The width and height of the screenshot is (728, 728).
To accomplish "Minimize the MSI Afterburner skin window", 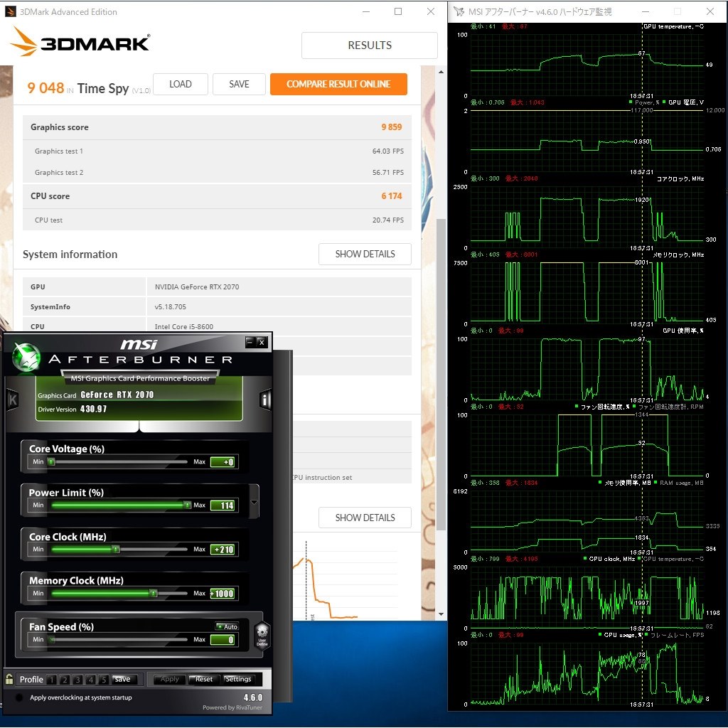I will (x=250, y=342).
